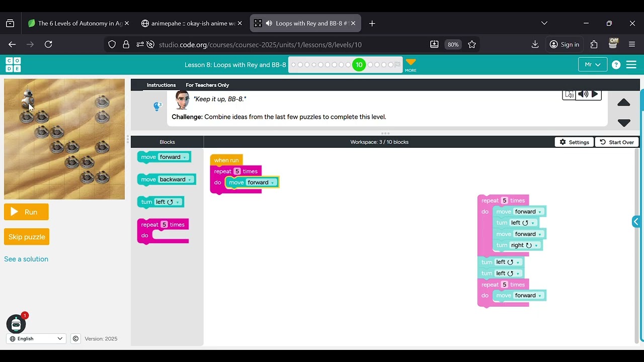Select toolbox move forward block
The width and height of the screenshot is (644, 362).
[148, 157]
